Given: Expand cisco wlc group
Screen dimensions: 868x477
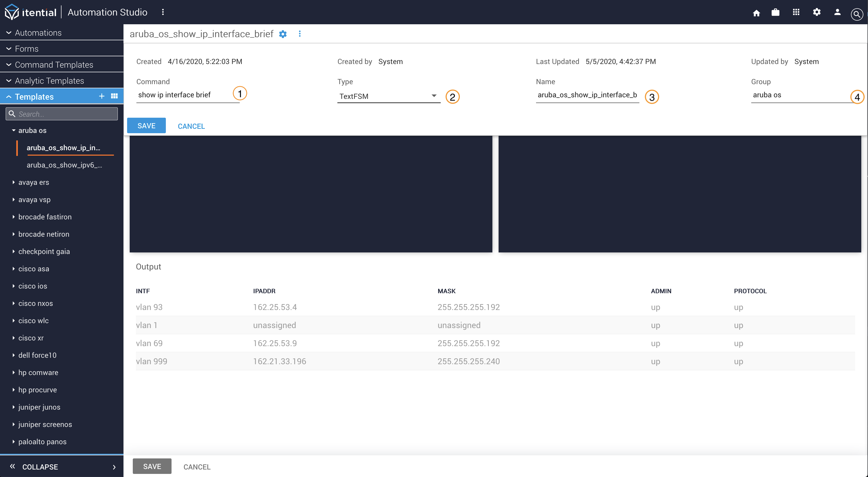Looking at the screenshot, I should (13, 321).
